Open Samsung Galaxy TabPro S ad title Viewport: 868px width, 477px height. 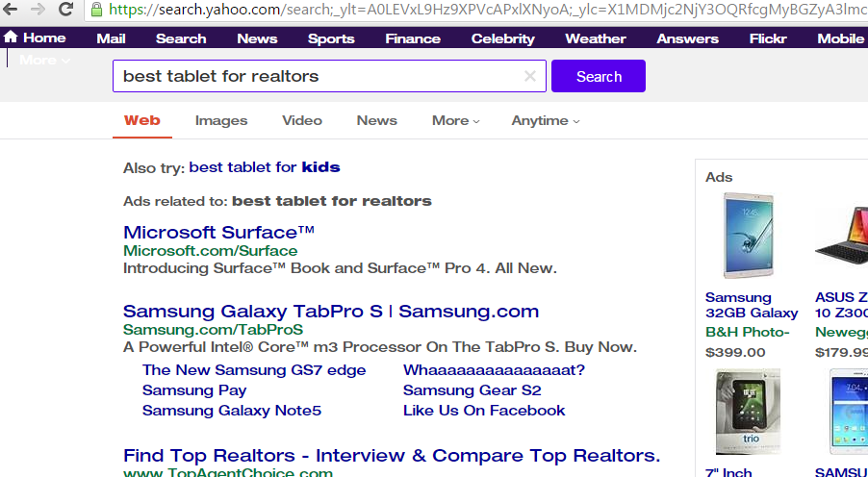coord(331,311)
